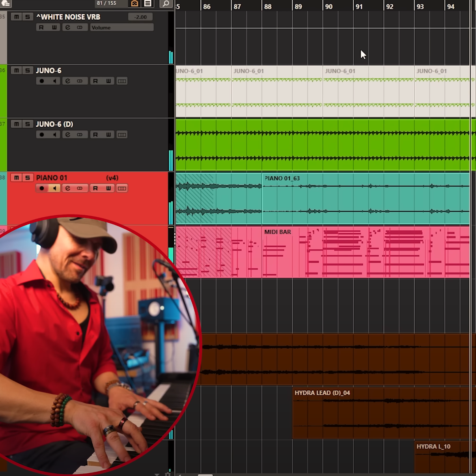476x476 pixels.
Task: Click stereo channel configuration icon on ^WHITE NOISE VRB
Action: (80, 28)
